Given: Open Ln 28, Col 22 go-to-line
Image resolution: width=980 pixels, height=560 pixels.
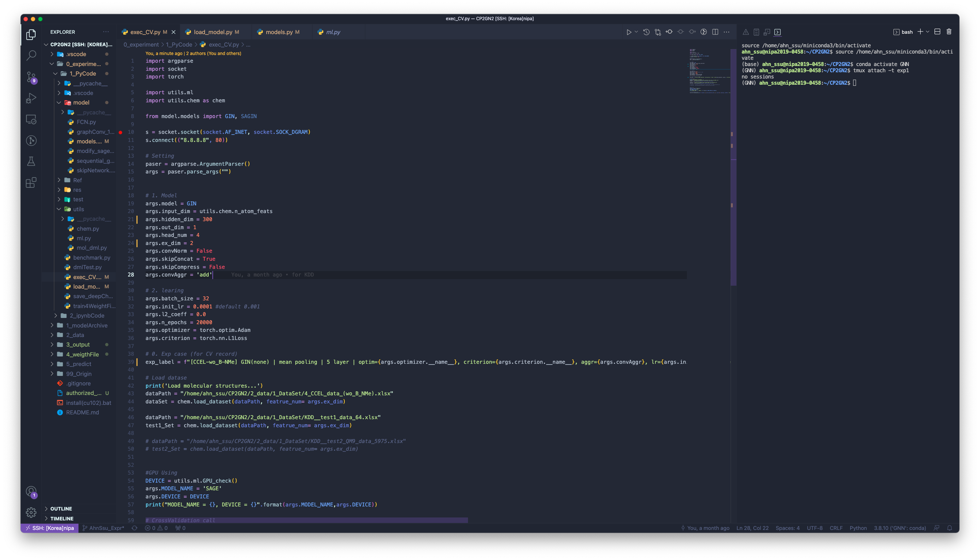Looking at the screenshot, I should (x=752, y=528).
